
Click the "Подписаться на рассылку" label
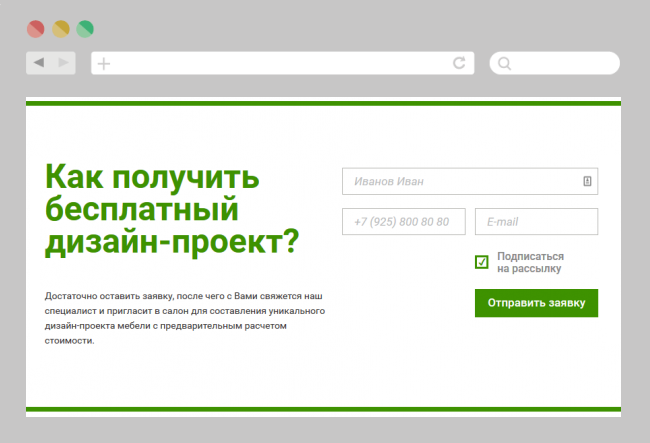point(531,262)
